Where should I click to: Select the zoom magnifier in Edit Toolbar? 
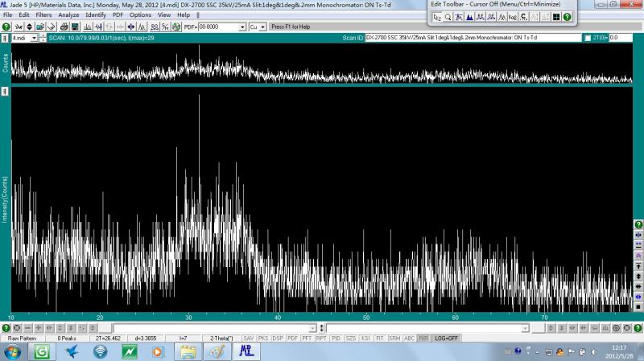[448, 16]
